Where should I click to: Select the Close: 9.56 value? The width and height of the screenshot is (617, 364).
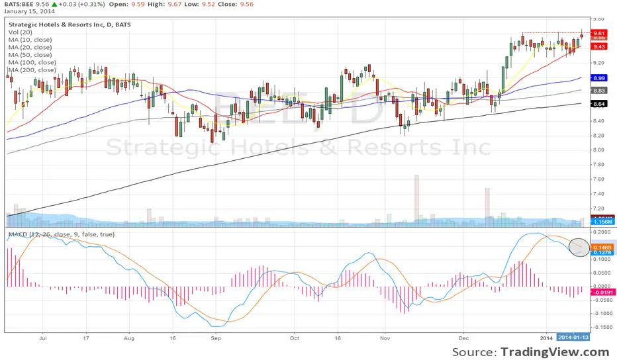236,5
